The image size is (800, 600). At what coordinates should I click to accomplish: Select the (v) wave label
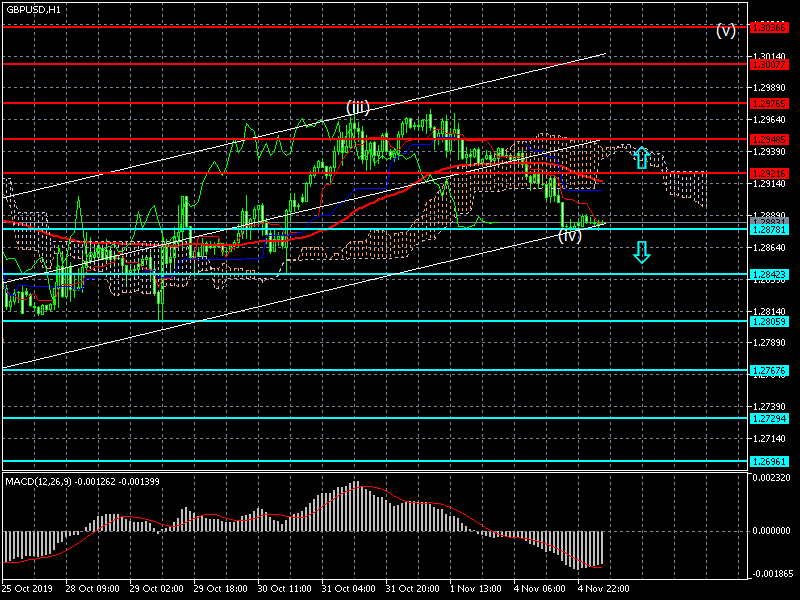[725, 30]
